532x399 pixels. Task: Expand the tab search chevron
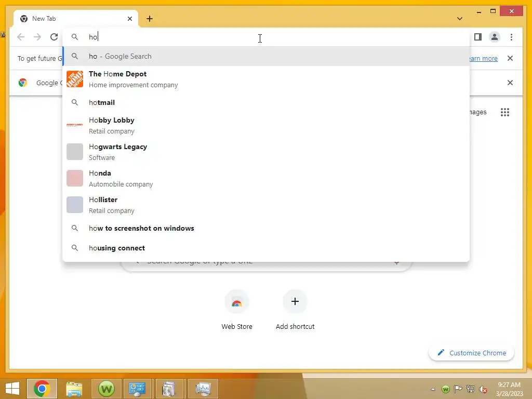[x=460, y=19]
